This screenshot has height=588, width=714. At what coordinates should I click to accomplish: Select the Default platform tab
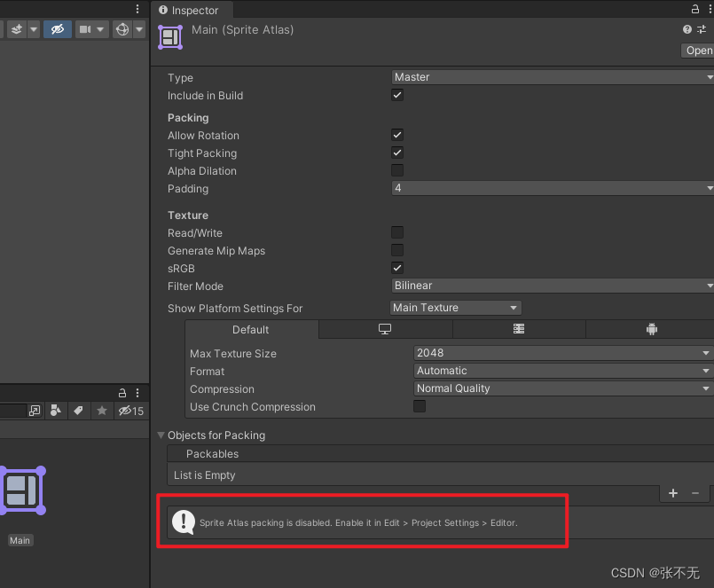(251, 330)
